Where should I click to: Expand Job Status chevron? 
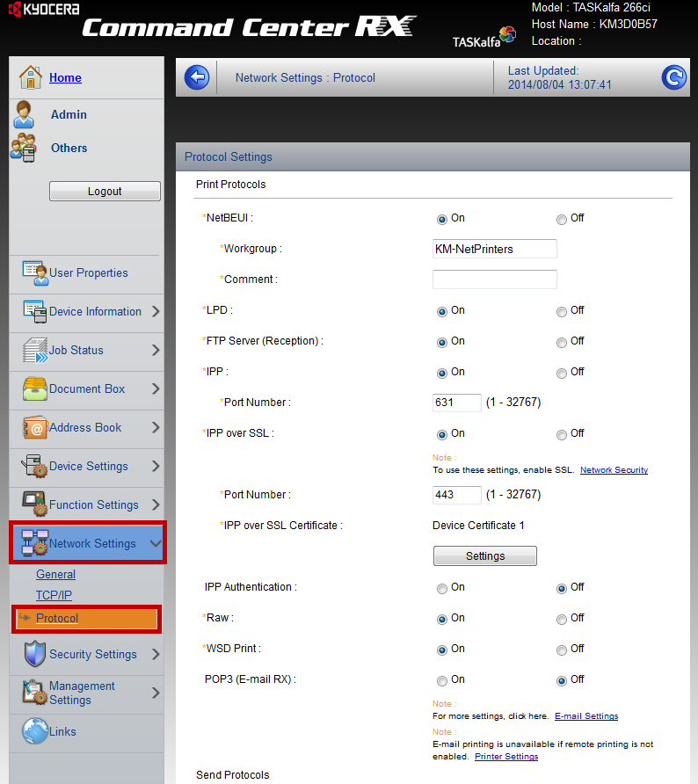[x=156, y=350]
